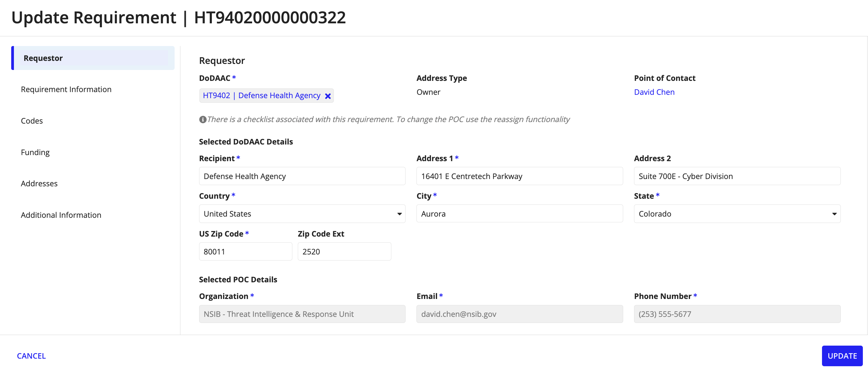Click the 'Selected DoDAAC Details' heading

[246, 142]
